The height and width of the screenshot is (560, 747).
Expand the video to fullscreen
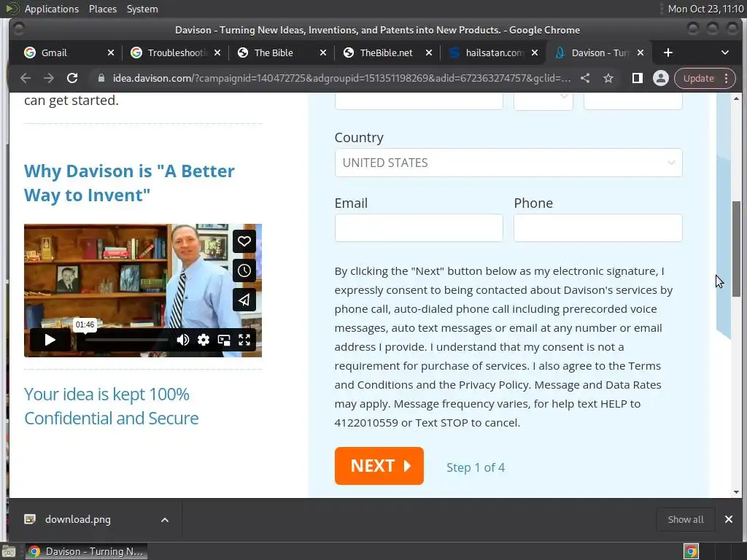coord(244,340)
